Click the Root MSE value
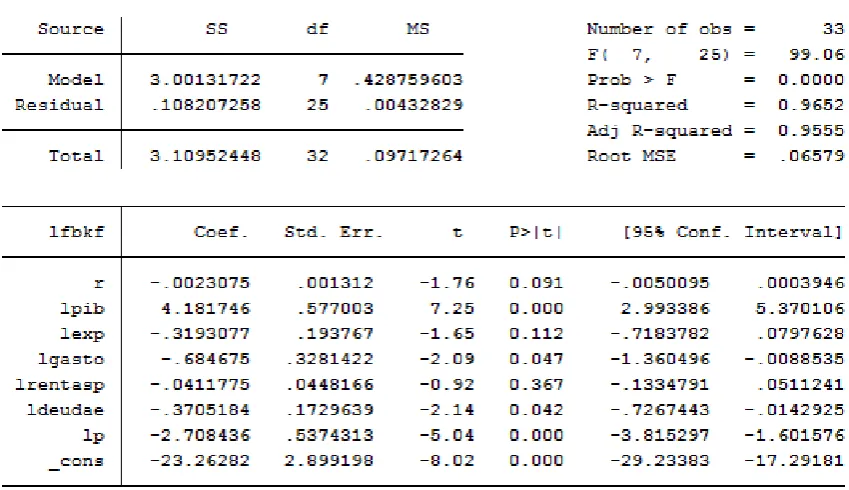Viewport: 849px width, 490px height. (x=812, y=156)
